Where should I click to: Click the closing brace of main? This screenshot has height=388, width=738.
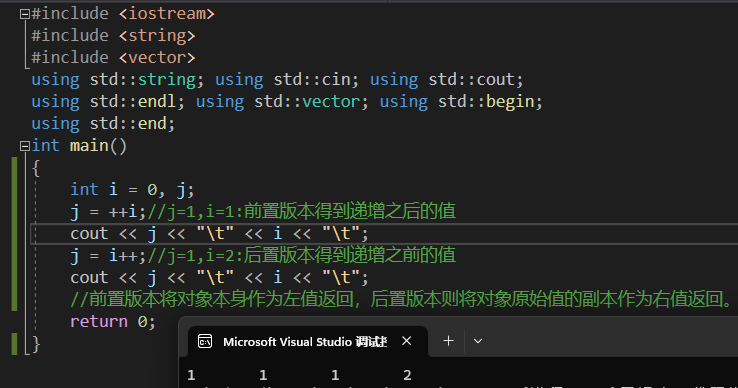click(x=36, y=344)
